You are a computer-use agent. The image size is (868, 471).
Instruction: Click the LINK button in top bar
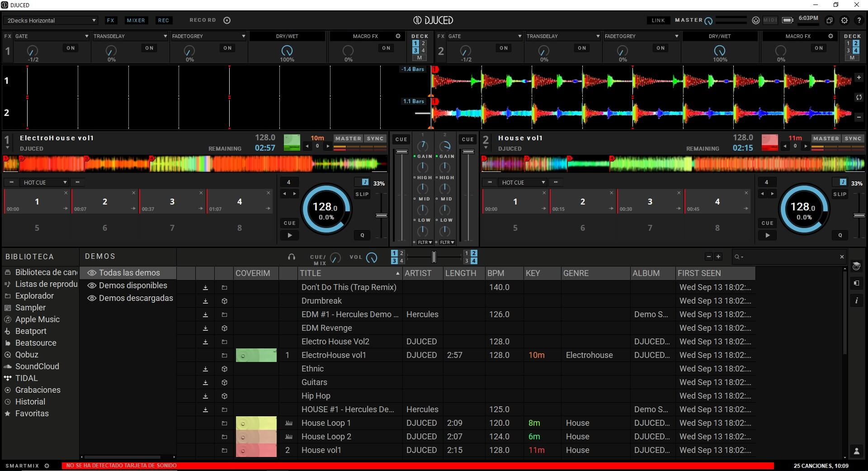pos(658,20)
